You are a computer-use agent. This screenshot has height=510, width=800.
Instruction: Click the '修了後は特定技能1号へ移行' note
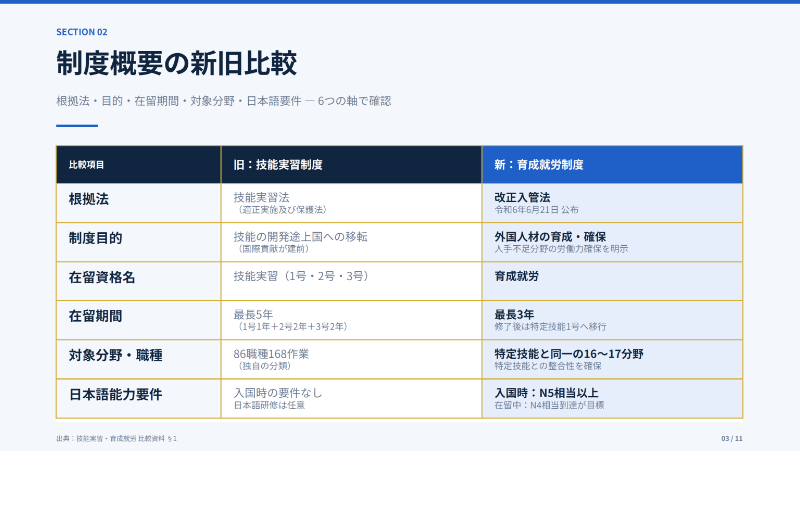551,327
